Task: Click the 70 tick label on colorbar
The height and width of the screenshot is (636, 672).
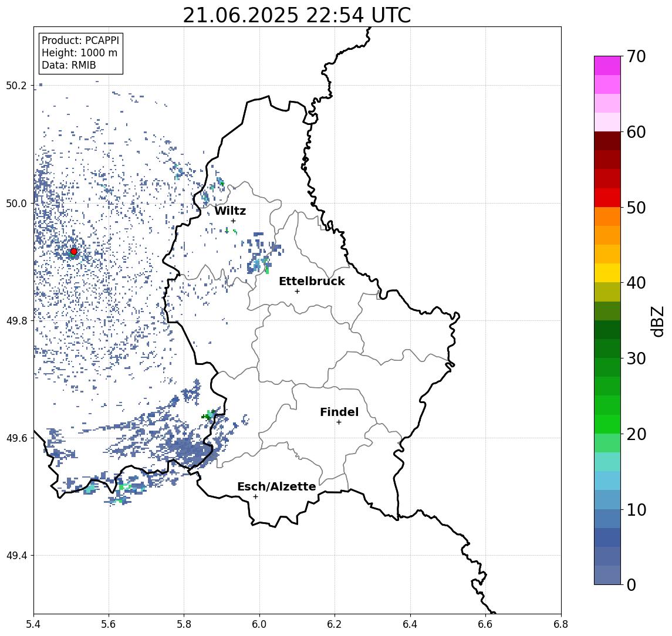Action: (636, 56)
